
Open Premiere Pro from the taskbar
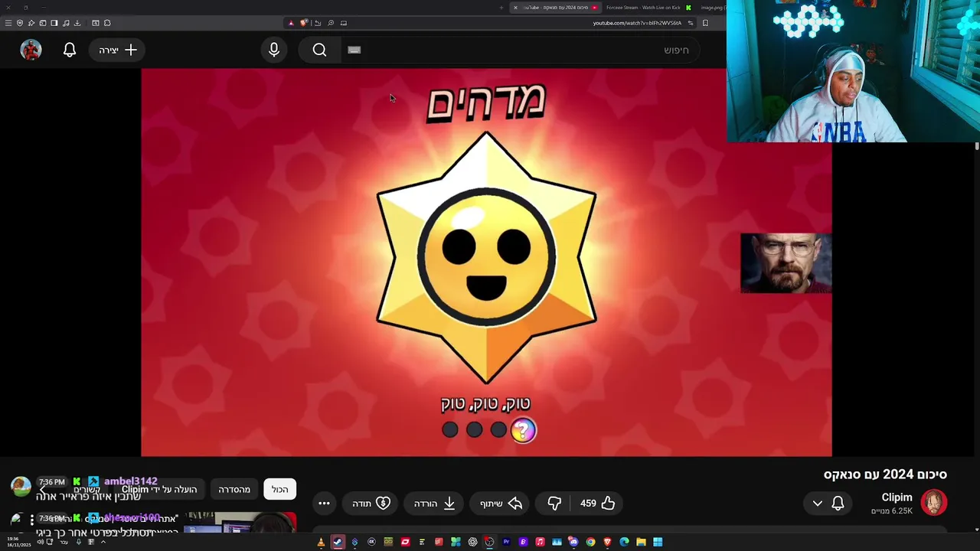click(x=506, y=542)
